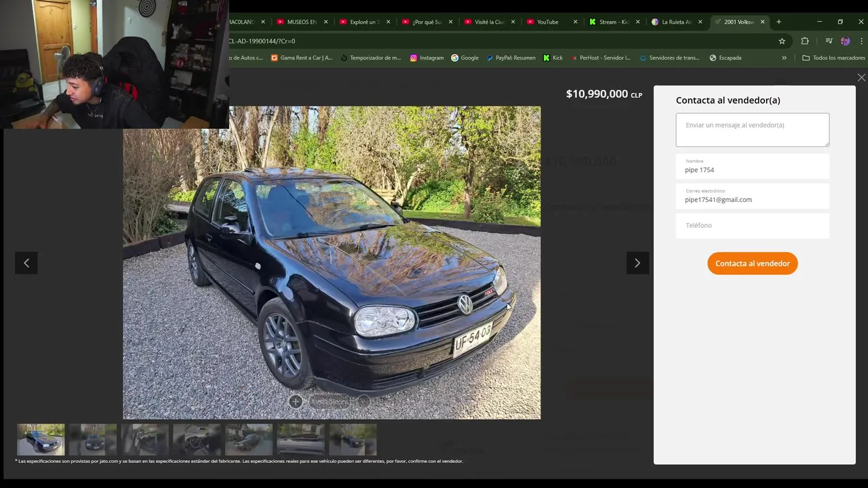The image size is (868, 488).
Task: Open the media control icon in Chrome toolbar
Action: pos(829,41)
